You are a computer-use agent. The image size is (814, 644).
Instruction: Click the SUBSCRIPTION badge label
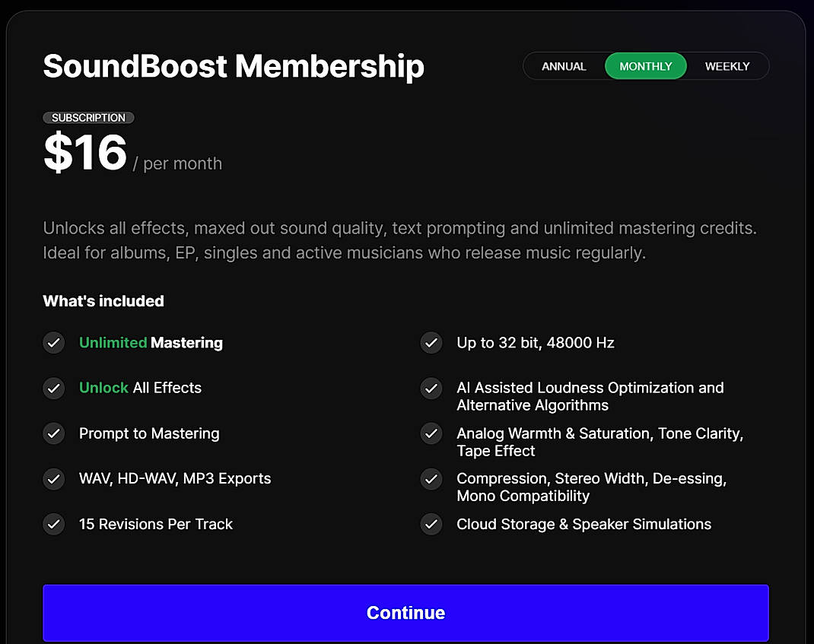coord(88,118)
